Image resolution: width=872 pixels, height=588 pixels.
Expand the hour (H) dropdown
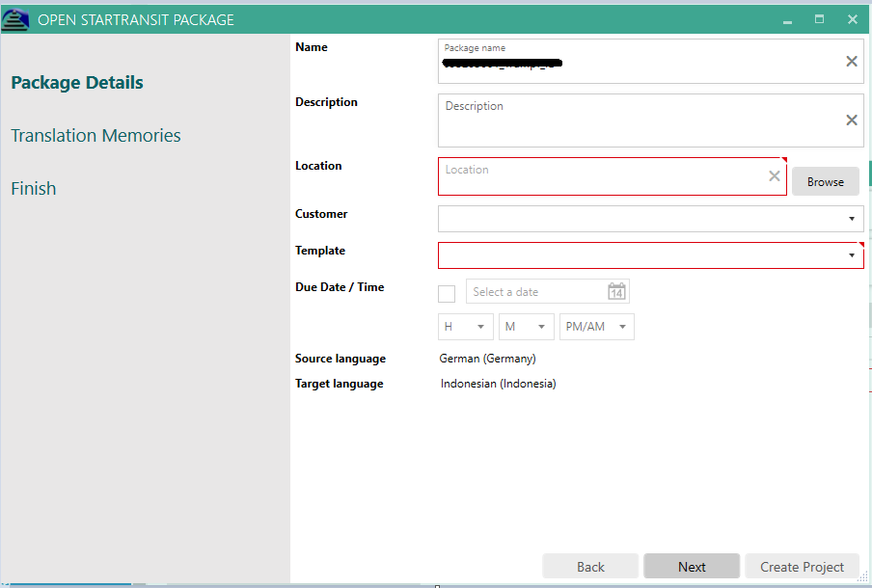point(480,327)
